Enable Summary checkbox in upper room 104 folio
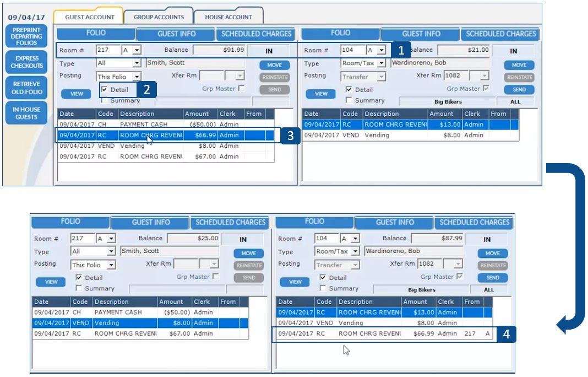The width and height of the screenshot is (588, 377). tap(349, 100)
